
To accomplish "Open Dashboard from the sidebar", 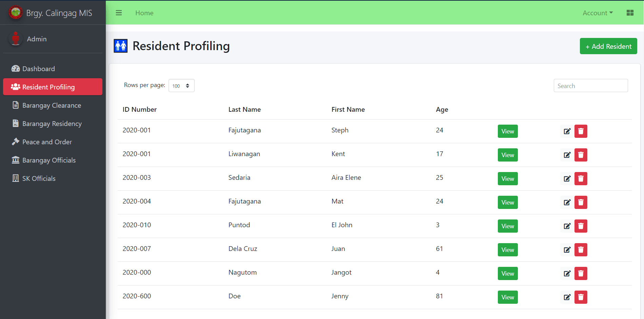I will coord(38,69).
